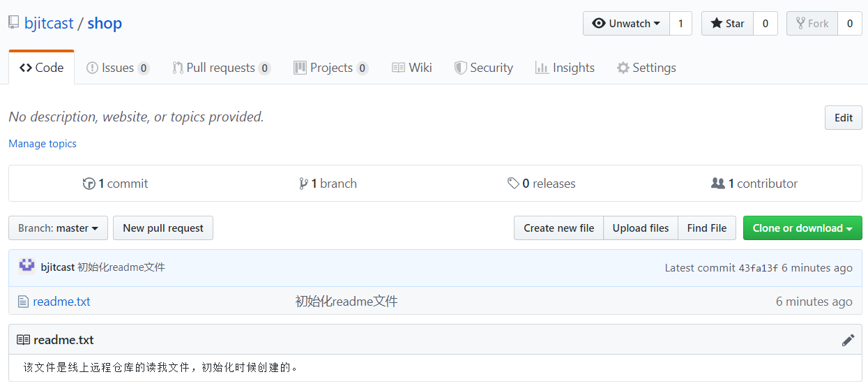Screen dimensions: 868x386
Task: Edit the repository description
Action: point(843,118)
